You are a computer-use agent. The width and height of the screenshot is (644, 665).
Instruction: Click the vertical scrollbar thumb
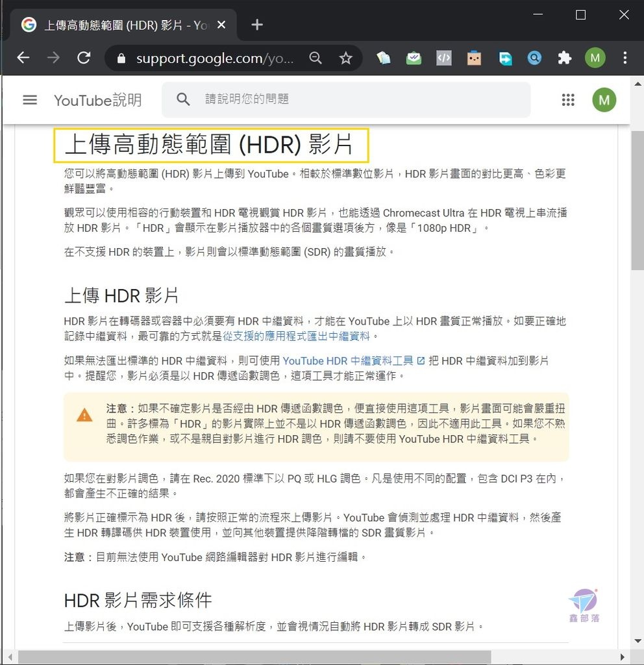638,200
